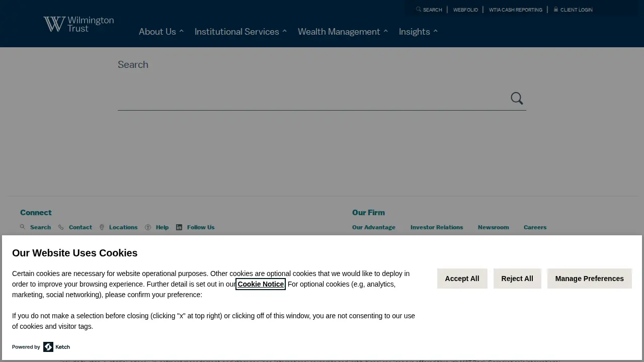Expand the Insights menu
The height and width of the screenshot is (362, 644).
pyautogui.click(x=418, y=32)
